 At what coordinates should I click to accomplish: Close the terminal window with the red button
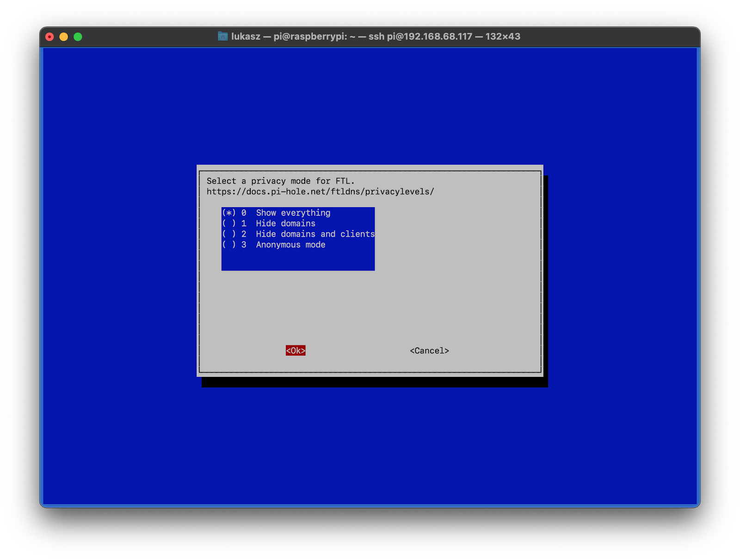point(49,37)
